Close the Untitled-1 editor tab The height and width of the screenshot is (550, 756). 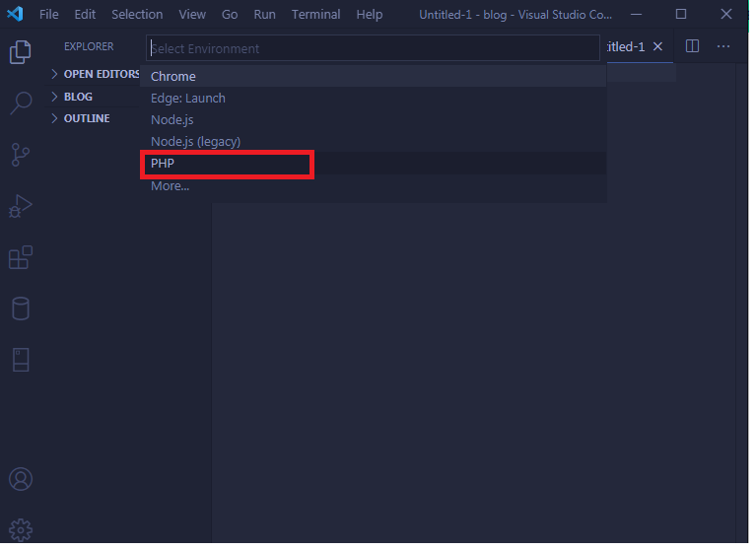pos(657,46)
